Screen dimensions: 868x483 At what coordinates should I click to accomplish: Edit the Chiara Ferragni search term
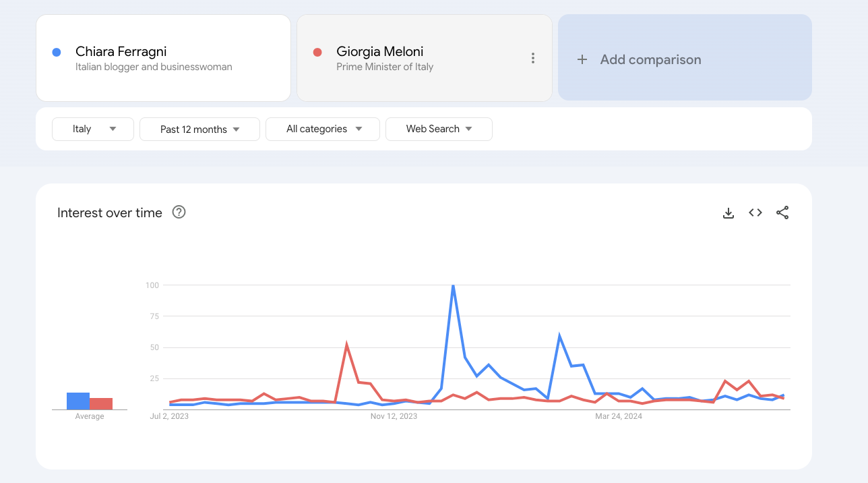121,52
